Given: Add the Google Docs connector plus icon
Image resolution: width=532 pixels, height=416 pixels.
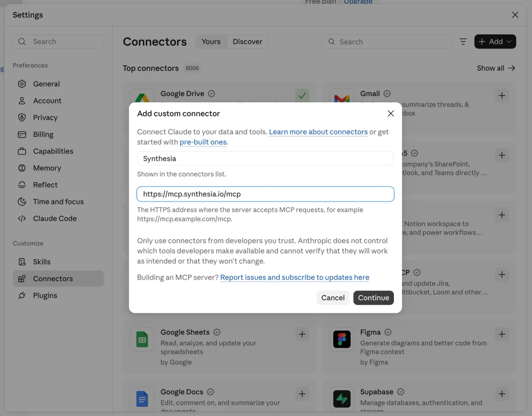Looking at the screenshot, I should click(302, 394).
